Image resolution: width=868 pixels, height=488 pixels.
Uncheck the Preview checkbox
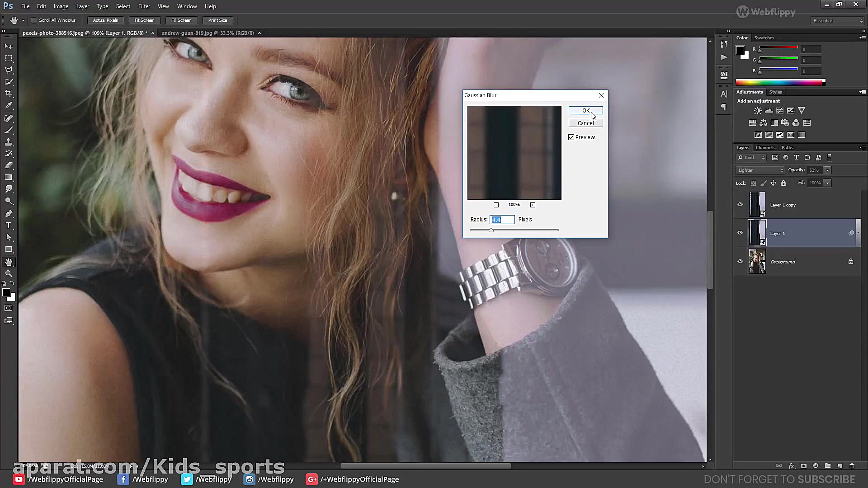(571, 137)
